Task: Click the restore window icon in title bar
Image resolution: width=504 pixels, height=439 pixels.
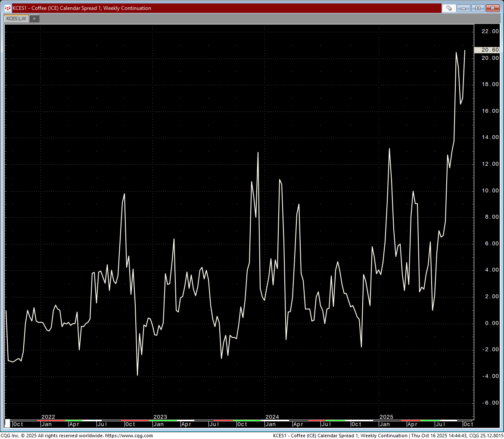Action: click(x=478, y=8)
